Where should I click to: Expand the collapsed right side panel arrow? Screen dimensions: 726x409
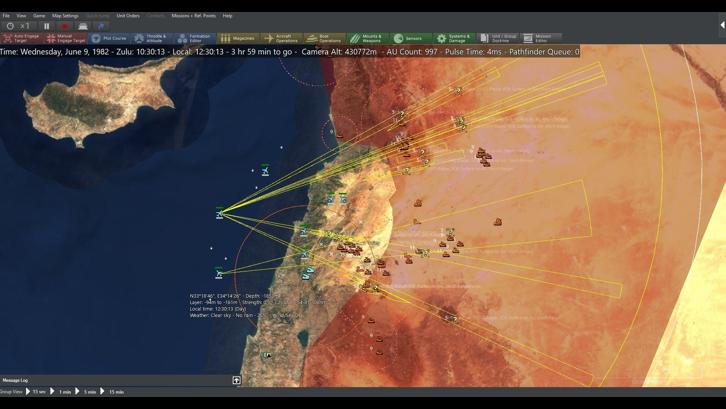[x=722, y=25]
